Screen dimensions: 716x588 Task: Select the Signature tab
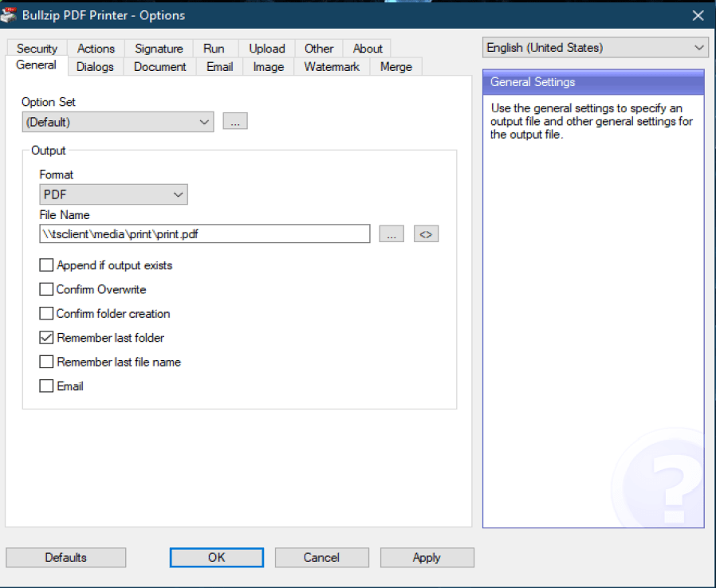[x=159, y=49]
